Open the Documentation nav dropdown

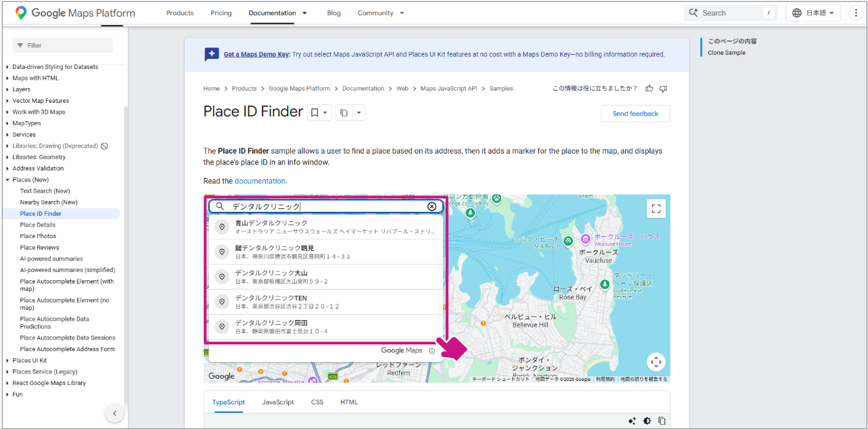tap(277, 13)
